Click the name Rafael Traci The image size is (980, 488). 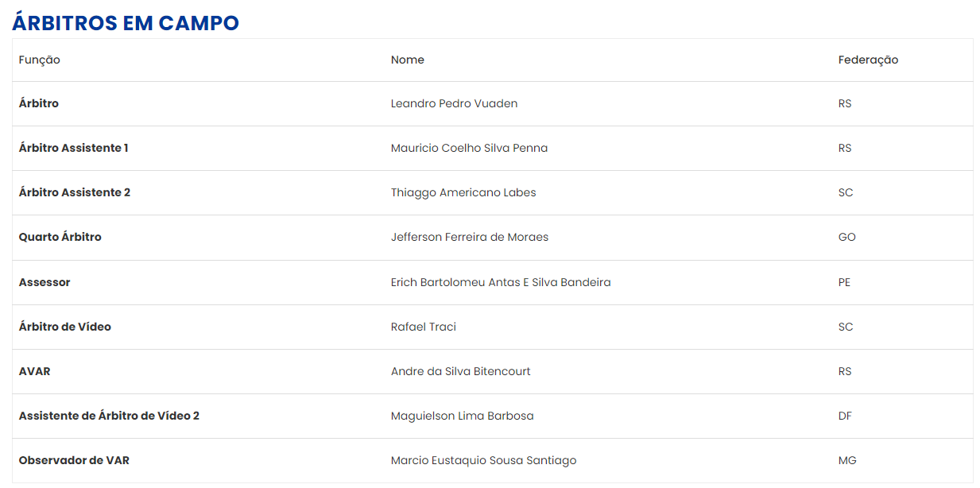tap(424, 327)
